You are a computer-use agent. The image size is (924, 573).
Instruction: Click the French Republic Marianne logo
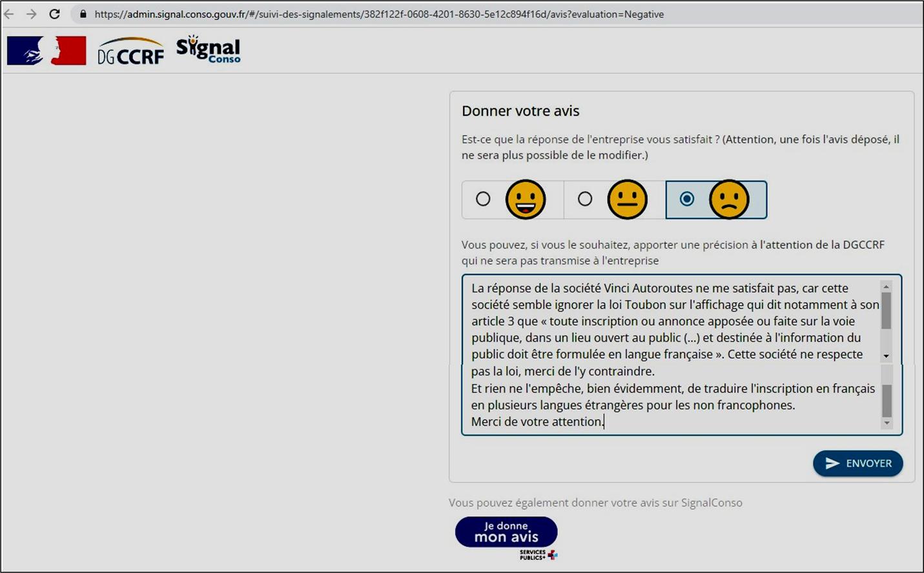point(46,50)
